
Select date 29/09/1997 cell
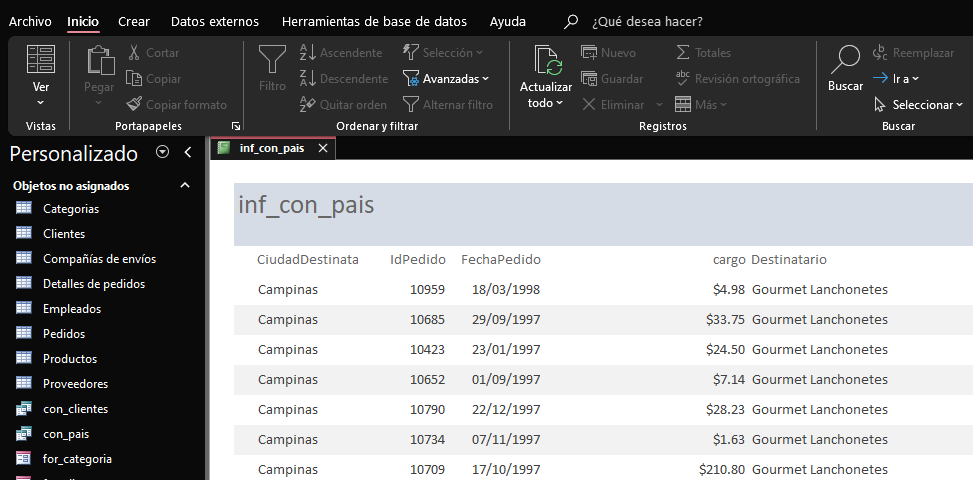pos(506,320)
